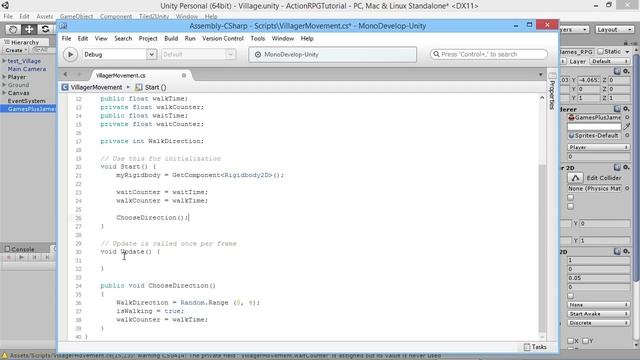The height and width of the screenshot is (360, 640).
Task: Open Rigidbody 2D component gear menu
Action: pyautogui.click(x=626, y=252)
